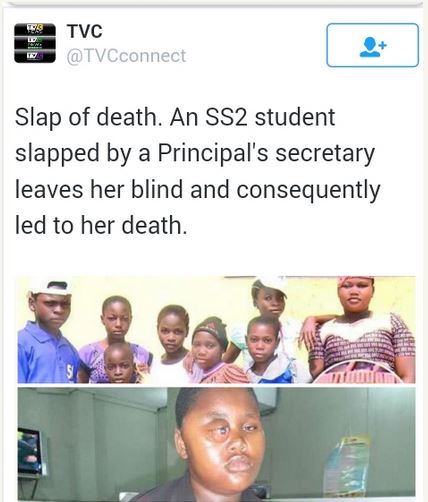This screenshot has height=502, width=428.
Task: Click the "SS2 student" text in tweet
Action: (270, 117)
